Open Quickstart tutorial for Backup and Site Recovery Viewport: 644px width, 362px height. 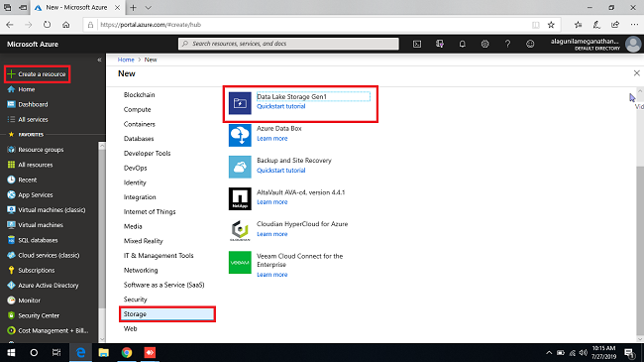[281, 170]
